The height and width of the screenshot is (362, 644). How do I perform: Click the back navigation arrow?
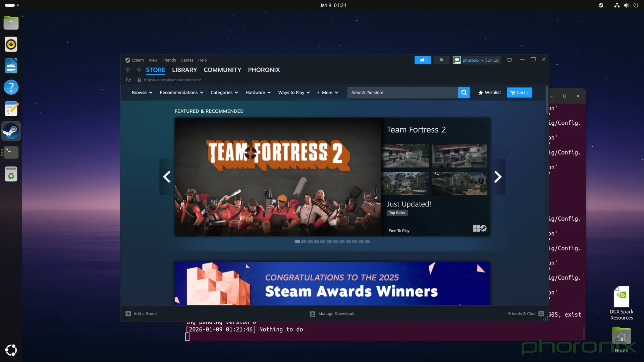(128, 70)
